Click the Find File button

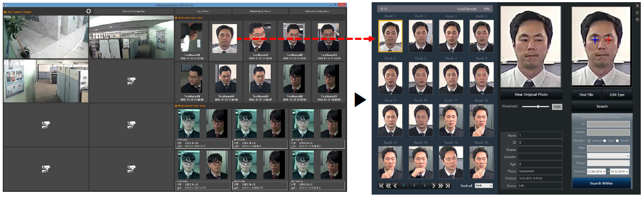point(586,95)
